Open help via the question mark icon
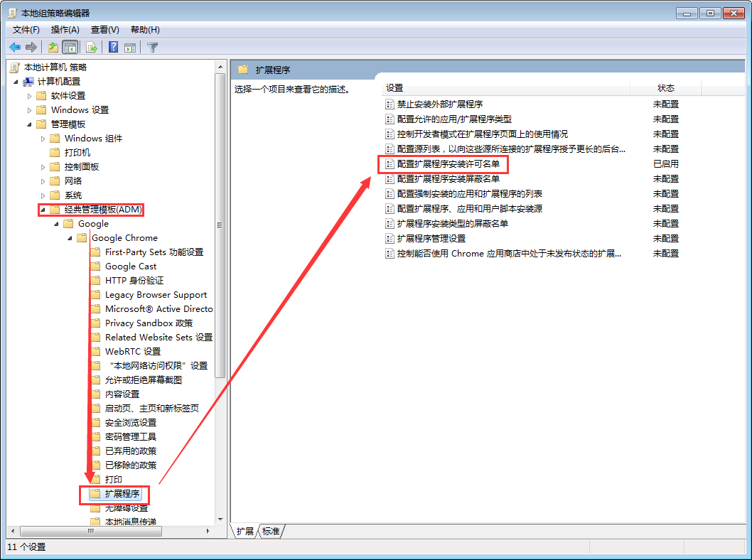Image resolution: width=752 pixels, height=560 pixels. tap(114, 47)
